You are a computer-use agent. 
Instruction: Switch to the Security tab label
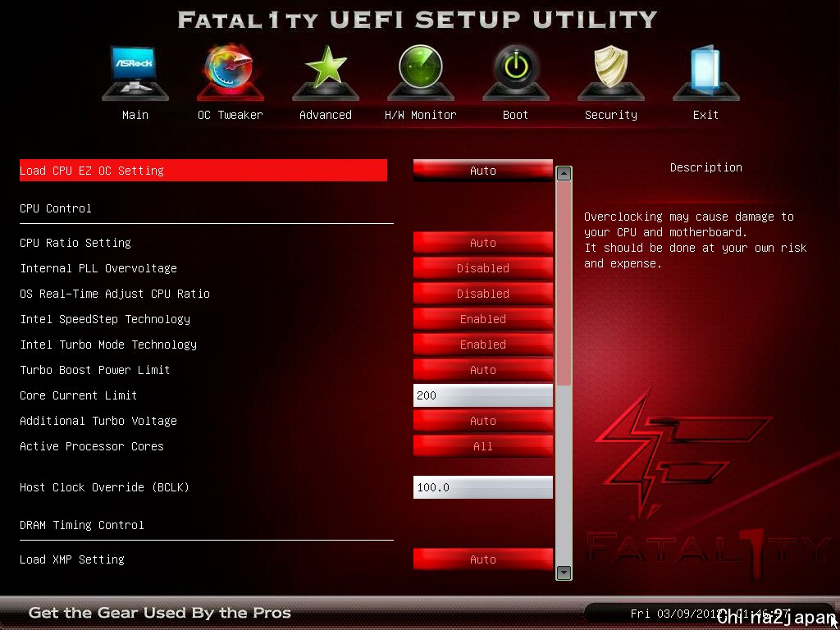pos(610,115)
